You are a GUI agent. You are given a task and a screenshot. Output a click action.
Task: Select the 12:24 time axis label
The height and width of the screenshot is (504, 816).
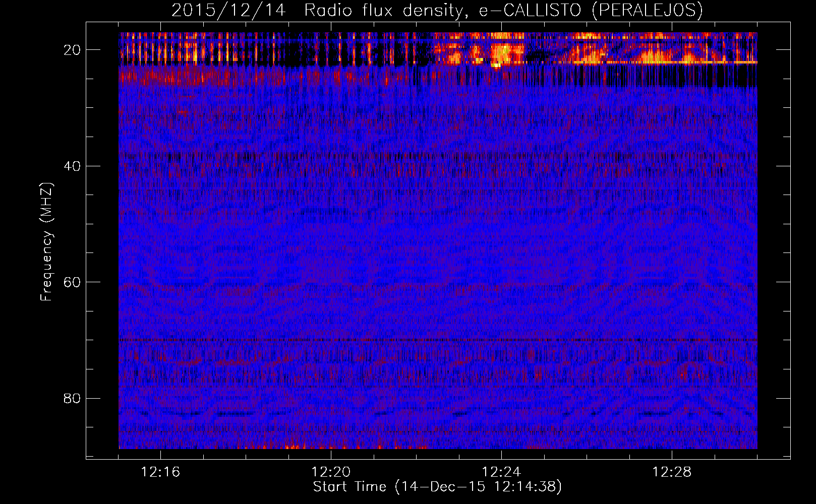501,472
